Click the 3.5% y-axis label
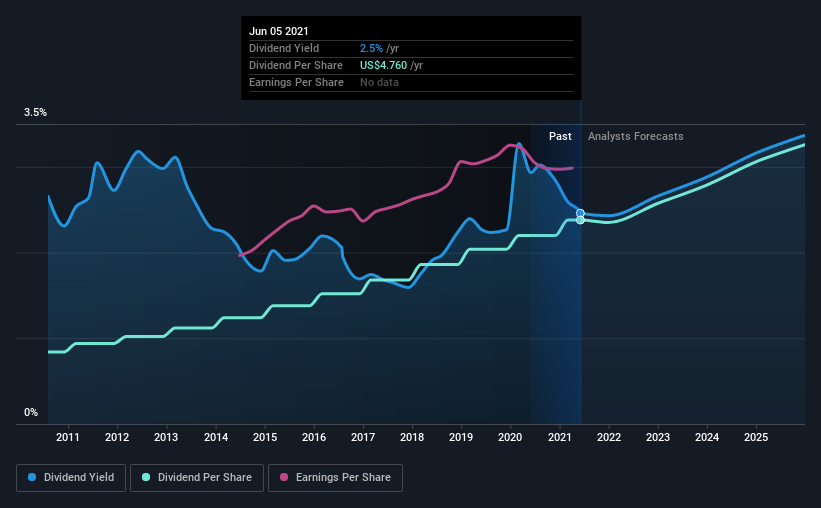Image resolution: width=821 pixels, height=508 pixels. 35,113
